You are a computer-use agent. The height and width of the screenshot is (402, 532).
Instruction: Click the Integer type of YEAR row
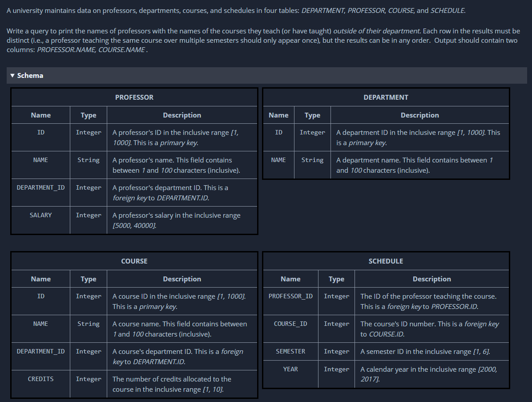click(337, 369)
